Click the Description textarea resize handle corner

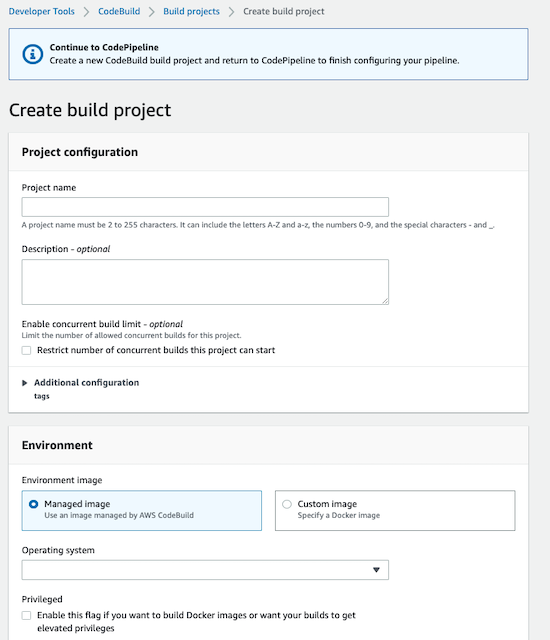[385, 301]
